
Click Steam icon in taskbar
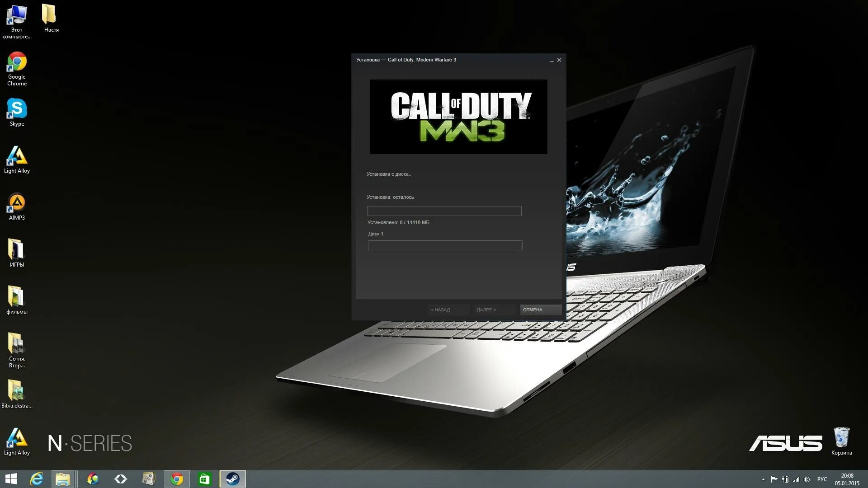(x=233, y=479)
